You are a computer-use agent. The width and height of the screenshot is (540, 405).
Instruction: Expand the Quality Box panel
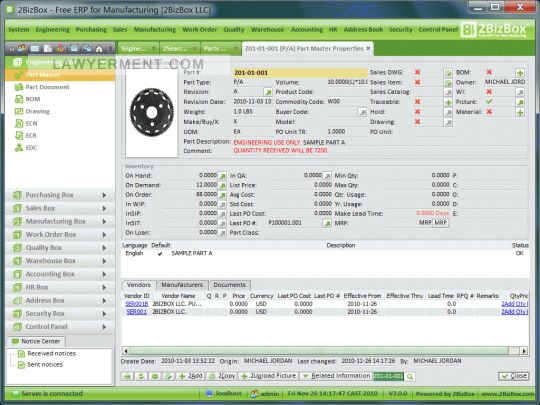click(60, 248)
